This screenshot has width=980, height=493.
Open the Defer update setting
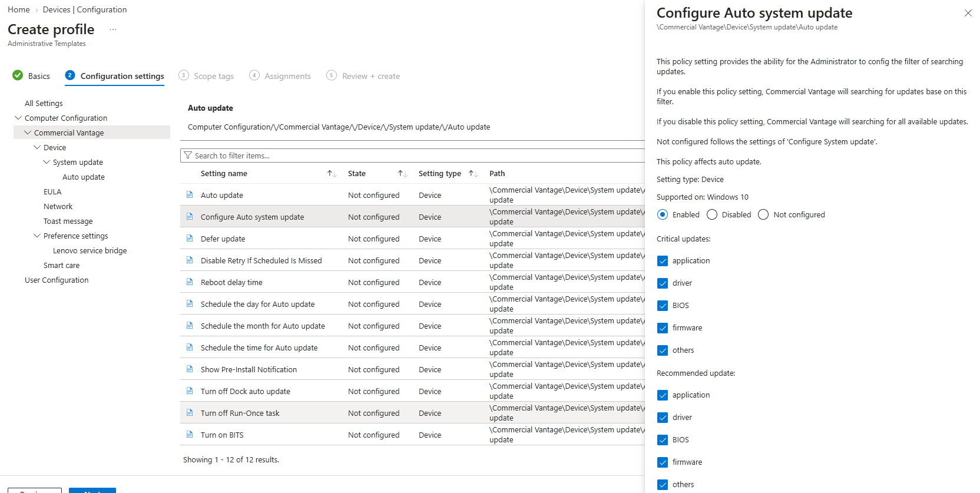point(223,239)
